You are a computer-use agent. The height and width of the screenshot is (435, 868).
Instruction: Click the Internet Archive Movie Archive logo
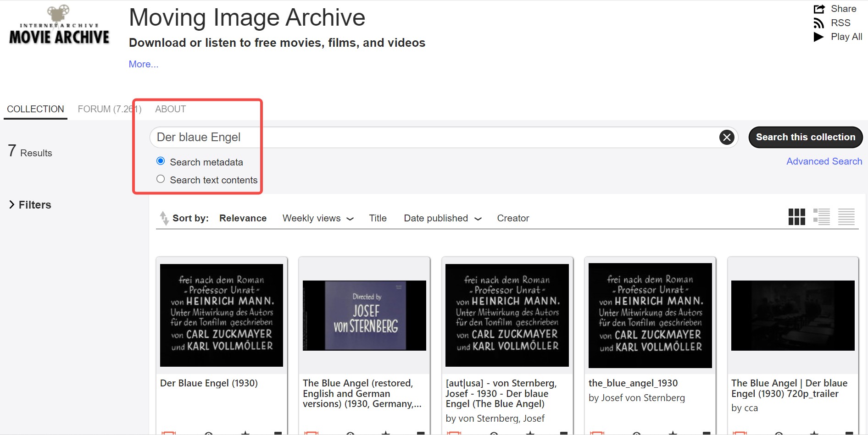(x=60, y=25)
